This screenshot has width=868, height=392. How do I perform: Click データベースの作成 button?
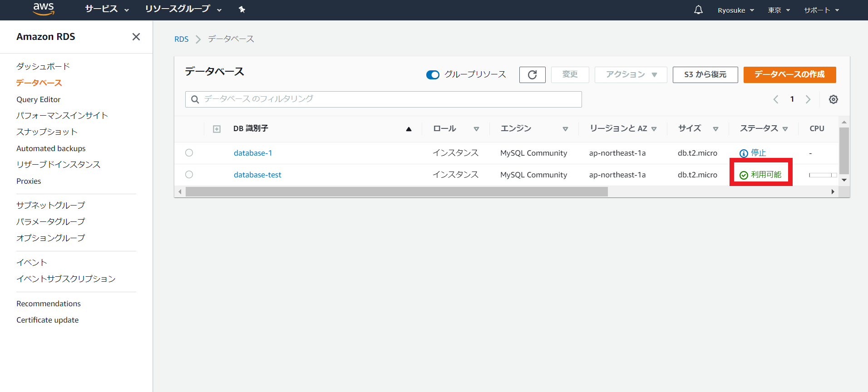click(x=789, y=75)
